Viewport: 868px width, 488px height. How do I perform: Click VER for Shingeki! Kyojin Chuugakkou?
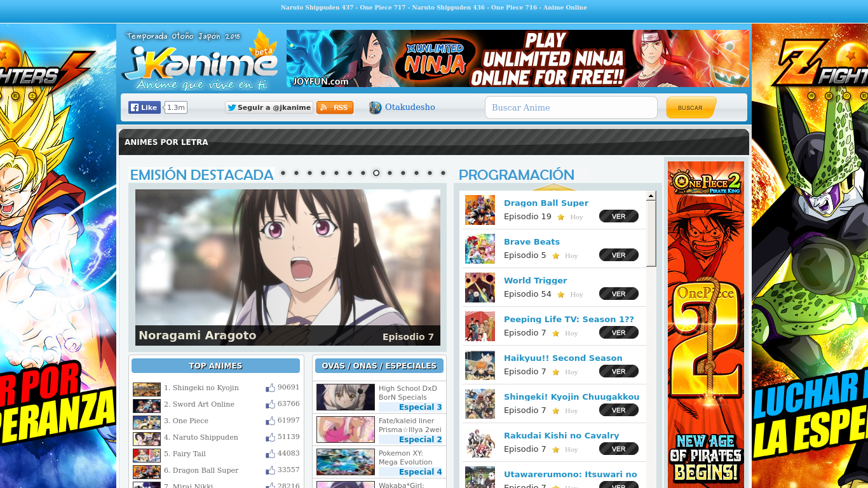click(619, 410)
